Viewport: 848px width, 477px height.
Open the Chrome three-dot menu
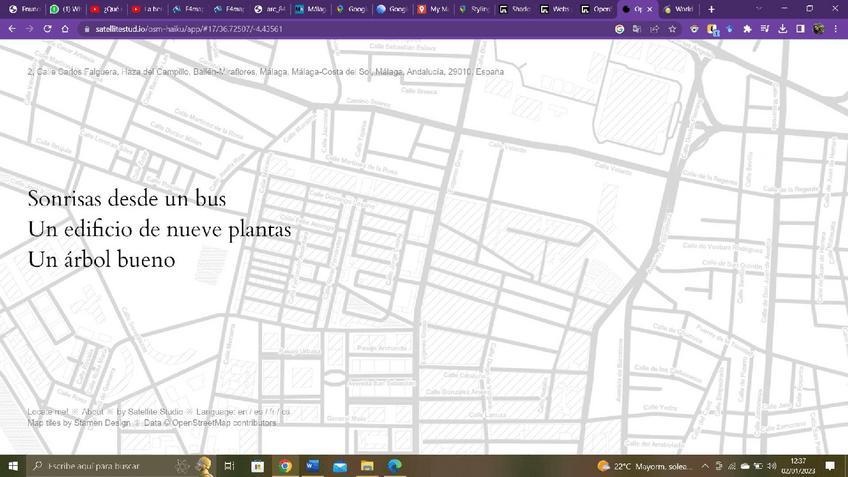[837, 29]
